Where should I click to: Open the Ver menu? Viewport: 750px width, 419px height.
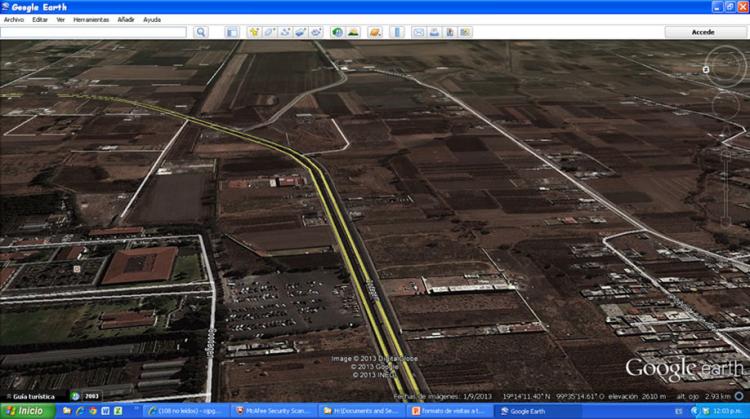(61, 20)
